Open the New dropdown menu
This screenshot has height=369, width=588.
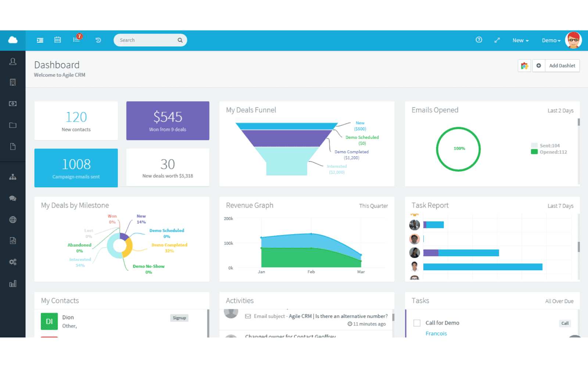pyautogui.click(x=520, y=40)
